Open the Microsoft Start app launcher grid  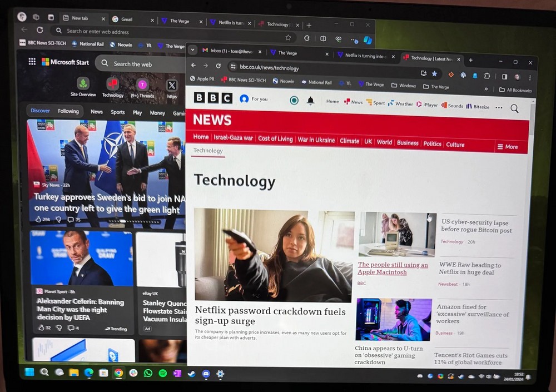coord(32,62)
